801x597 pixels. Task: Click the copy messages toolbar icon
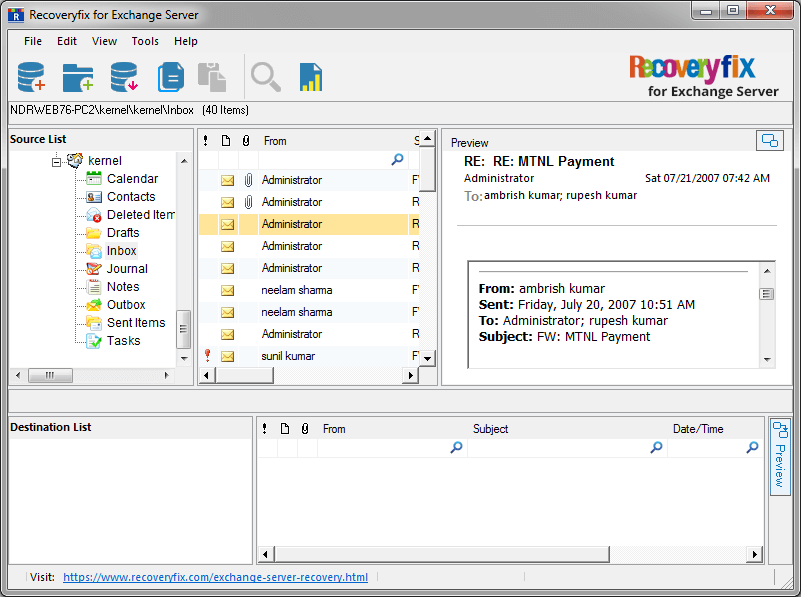pos(171,77)
